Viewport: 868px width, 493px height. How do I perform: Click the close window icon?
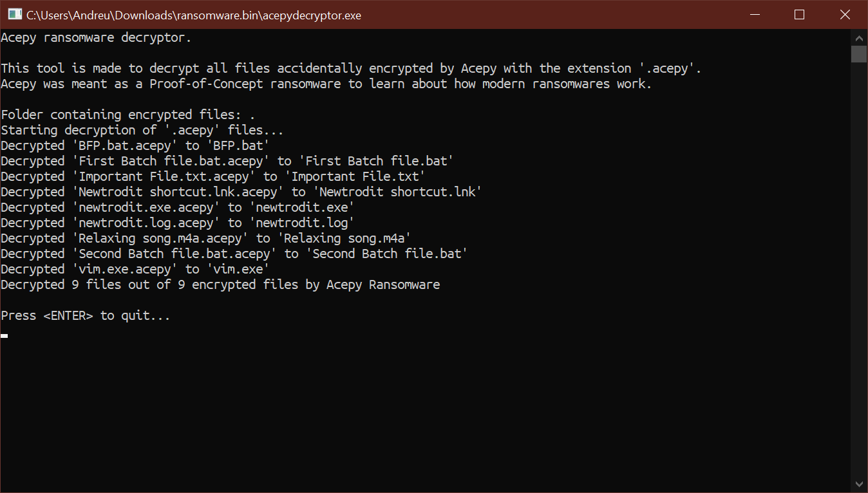pos(845,14)
